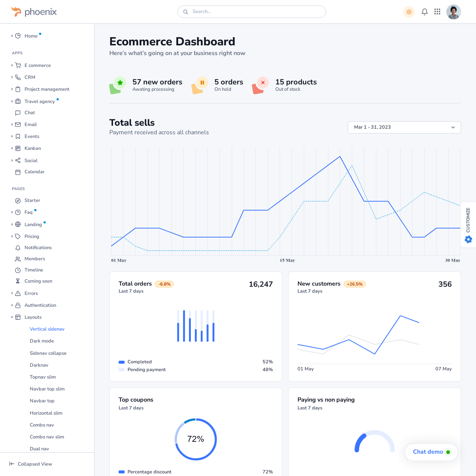Collapse the Layouts sidebar section

pos(33,317)
